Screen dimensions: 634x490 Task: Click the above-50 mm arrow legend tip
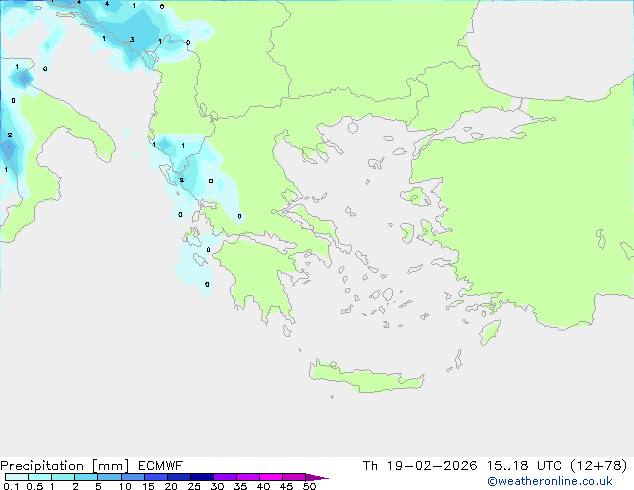[317, 477]
